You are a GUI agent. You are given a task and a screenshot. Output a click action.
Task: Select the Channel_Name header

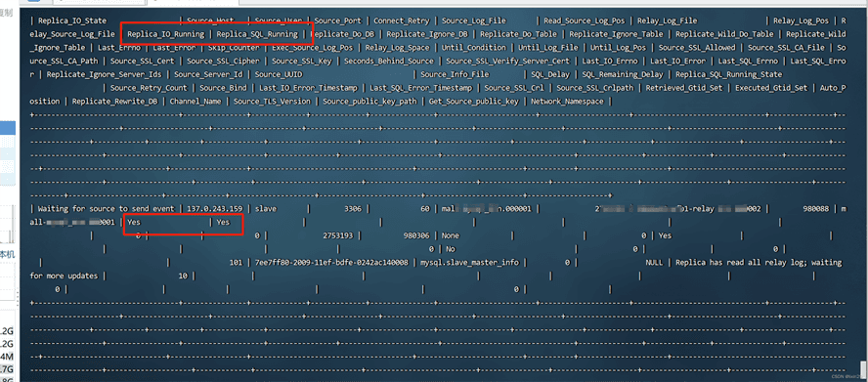click(x=195, y=102)
